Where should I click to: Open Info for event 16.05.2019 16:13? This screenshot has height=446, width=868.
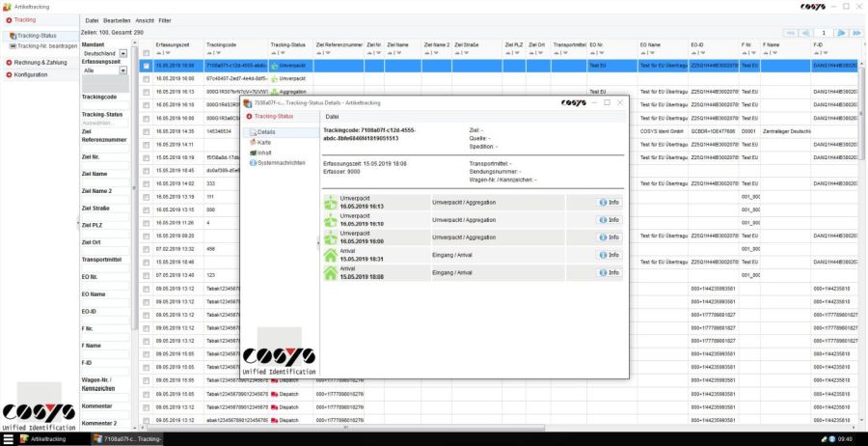609,202
